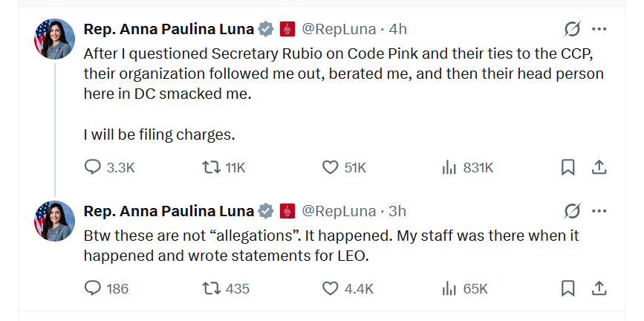The width and height of the screenshot is (644, 321).
Task: Open more options menu on second tweet
Action: tap(599, 211)
